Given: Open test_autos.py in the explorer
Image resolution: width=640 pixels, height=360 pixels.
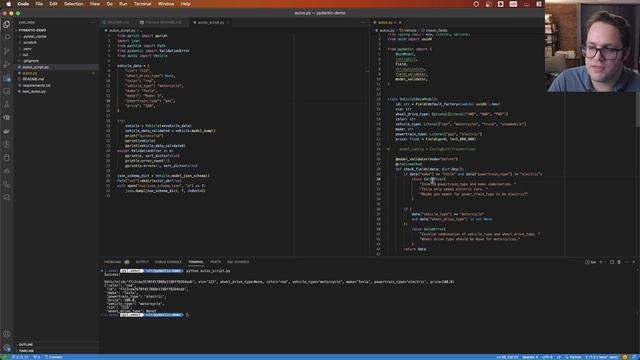Looking at the screenshot, I should pyautogui.click(x=34, y=91).
